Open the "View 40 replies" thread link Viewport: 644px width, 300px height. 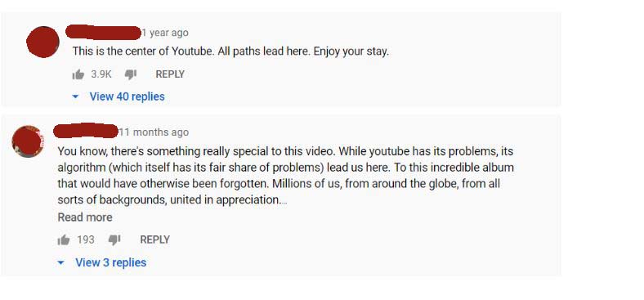pyautogui.click(x=127, y=96)
